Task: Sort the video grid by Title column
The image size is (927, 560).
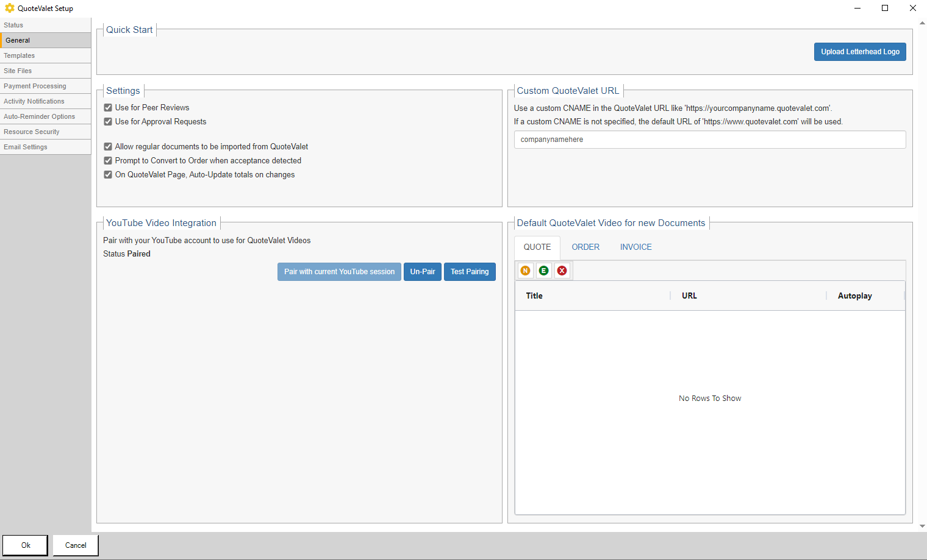Action: (x=534, y=296)
